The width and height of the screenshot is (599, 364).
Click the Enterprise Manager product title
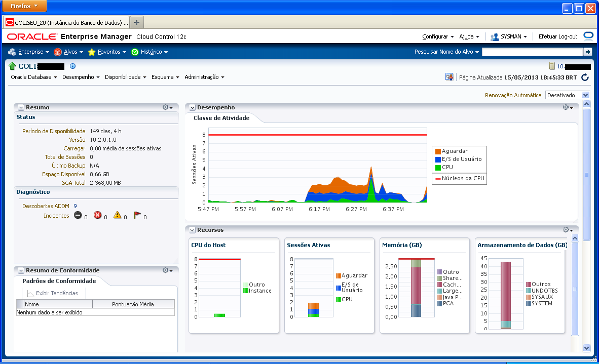[x=96, y=36]
